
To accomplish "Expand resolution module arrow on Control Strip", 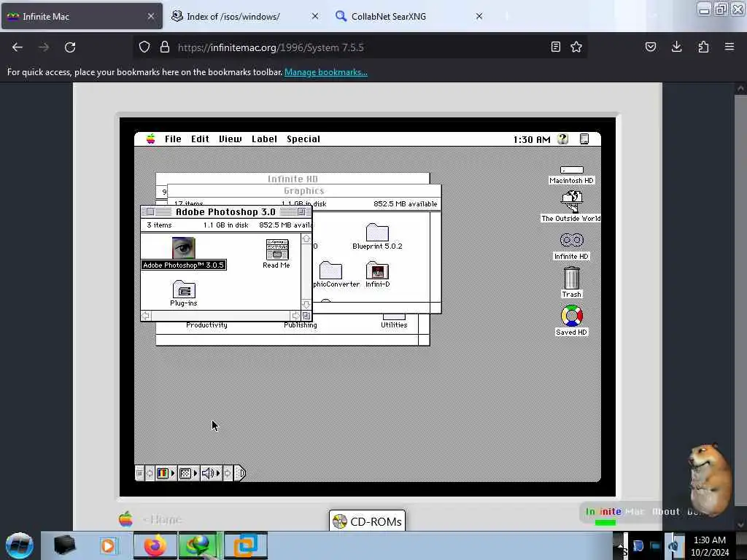I will point(196,473).
